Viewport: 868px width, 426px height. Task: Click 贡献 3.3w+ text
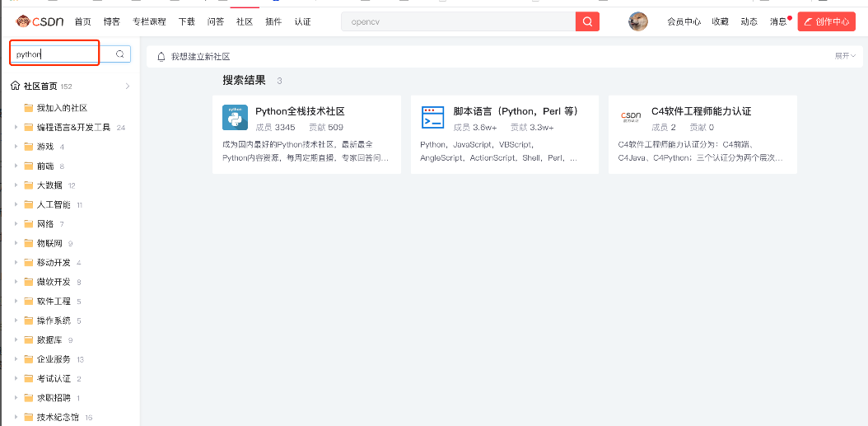[x=532, y=128]
